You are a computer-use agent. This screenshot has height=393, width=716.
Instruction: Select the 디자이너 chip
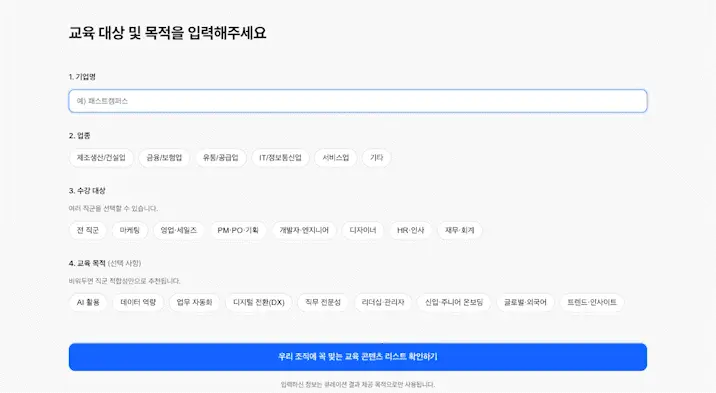(x=363, y=231)
